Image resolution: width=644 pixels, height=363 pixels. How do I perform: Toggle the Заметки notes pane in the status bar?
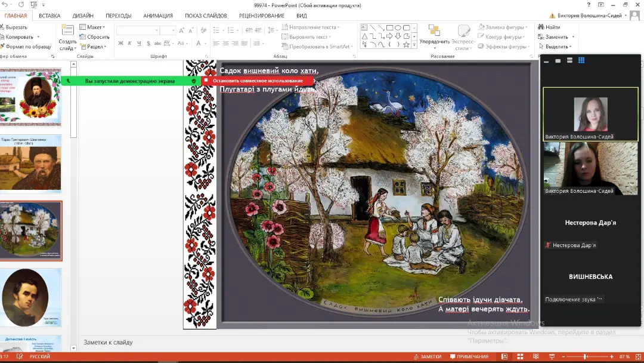pos(427,357)
